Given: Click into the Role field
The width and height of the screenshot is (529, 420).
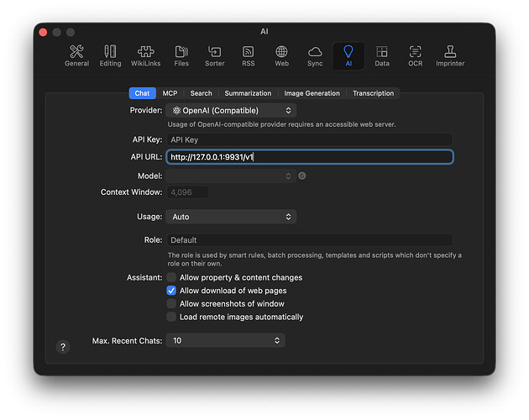Looking at the screenshot, I should coord(309,240).
